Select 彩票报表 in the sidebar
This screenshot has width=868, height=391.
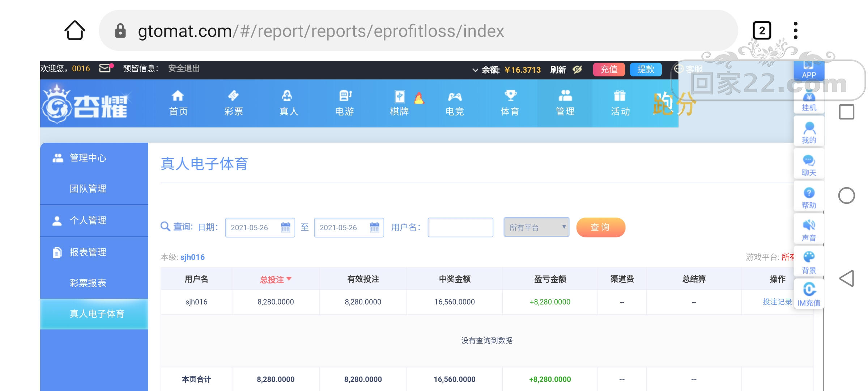click(x=88, y=283)
